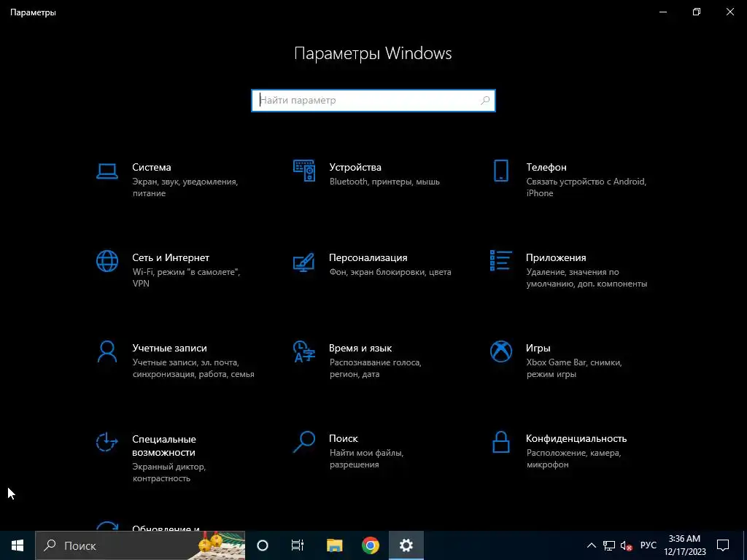The width and height of the screenshot is (747, 560).
Task: Open the Устройства settings title
Action: coord(355,167)
